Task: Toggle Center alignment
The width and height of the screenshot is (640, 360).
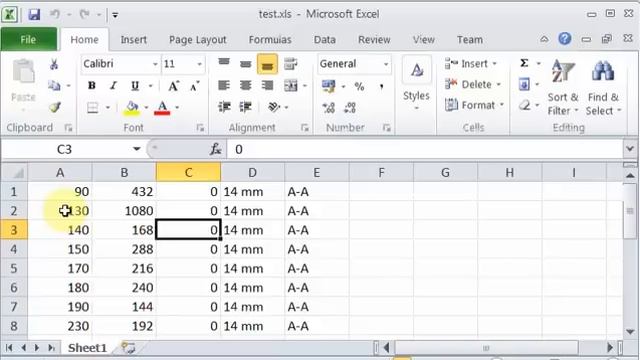Action: coord(245,85)
